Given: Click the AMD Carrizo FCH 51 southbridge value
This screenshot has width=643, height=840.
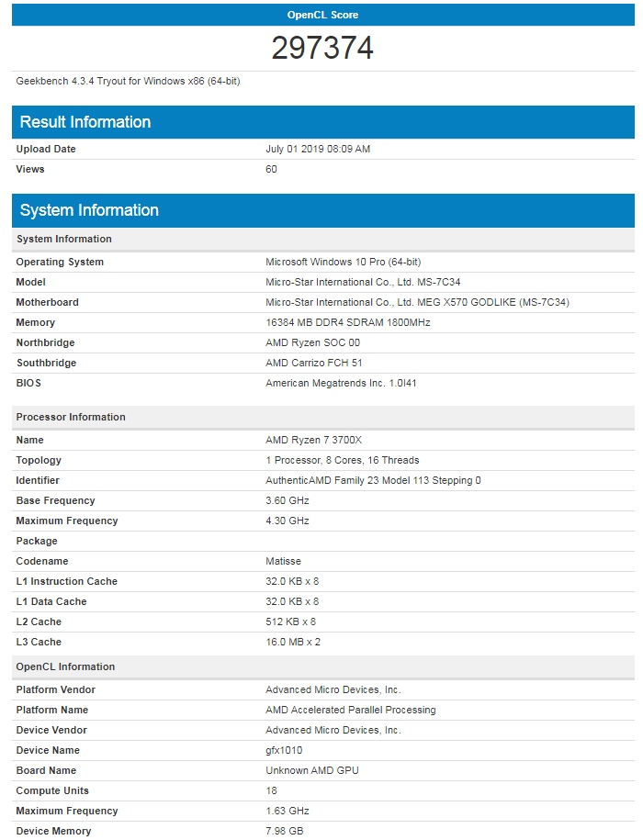Looking at the screenshot, I should tap(314, 363).
